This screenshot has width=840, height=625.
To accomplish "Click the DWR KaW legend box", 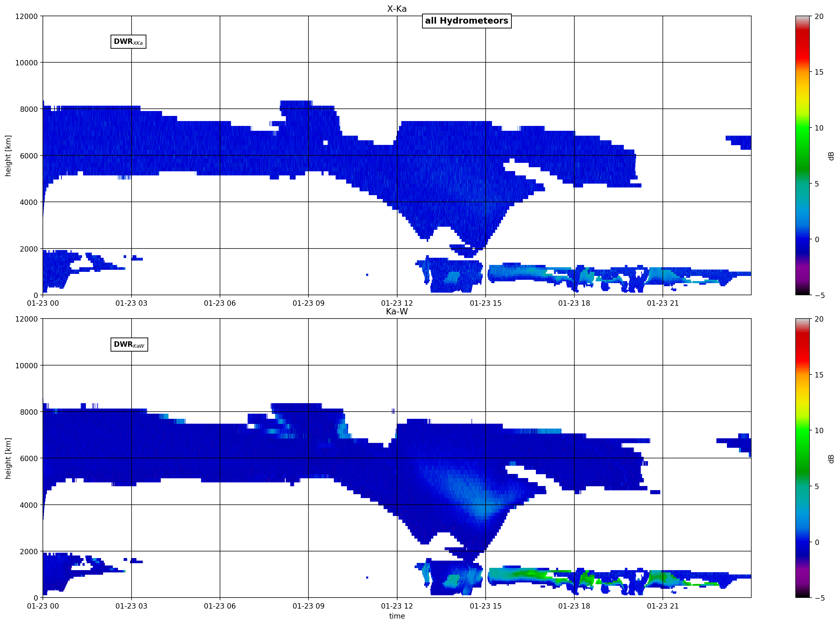I will (129, 344).
